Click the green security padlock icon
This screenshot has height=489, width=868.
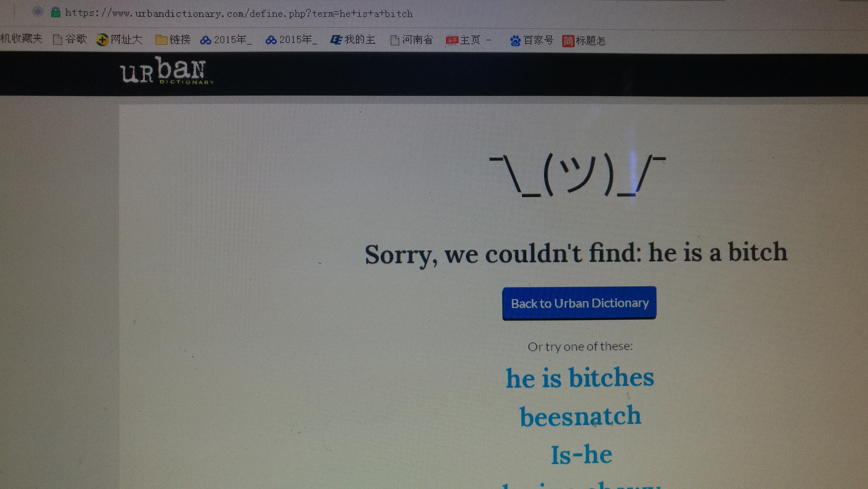pyautogui.click(x=56, y=12)
